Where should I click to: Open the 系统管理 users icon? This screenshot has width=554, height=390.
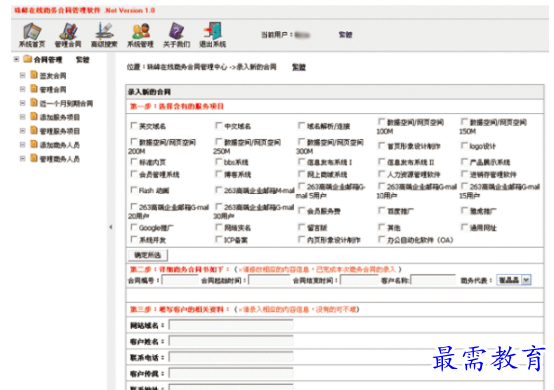tap(140, 31)
